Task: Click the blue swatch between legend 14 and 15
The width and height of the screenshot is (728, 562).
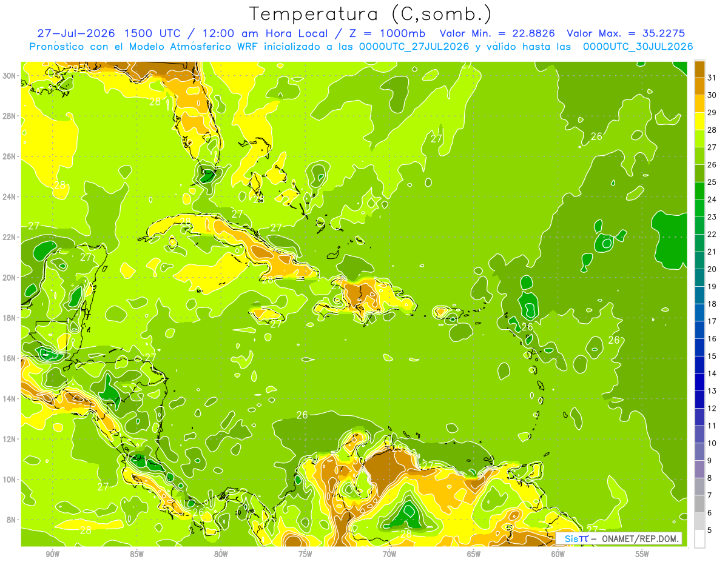Action: (699, 364)
